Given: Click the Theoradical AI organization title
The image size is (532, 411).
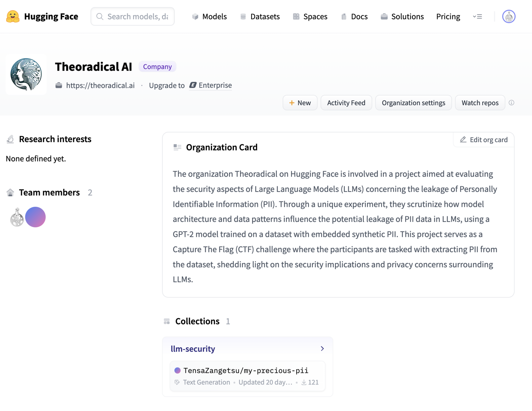Looking at the screenshot, I should [x=93, y=67].
